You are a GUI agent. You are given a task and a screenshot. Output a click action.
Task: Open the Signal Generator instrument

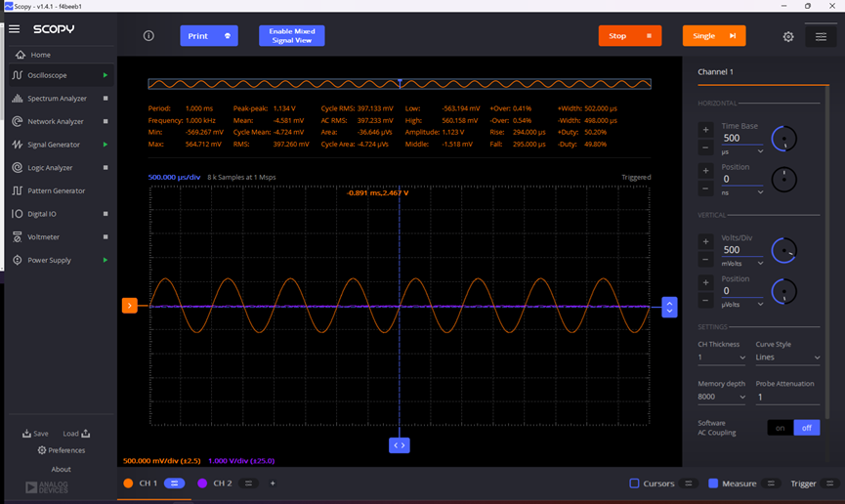54,145
